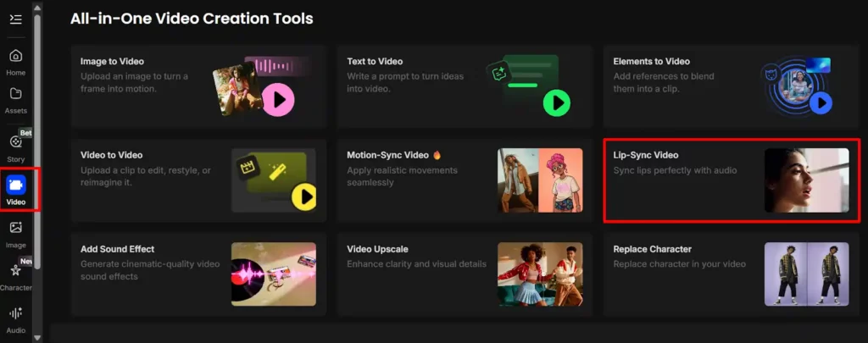
Task: Select the Video sidebar icon
Action: tap(16, 185)
